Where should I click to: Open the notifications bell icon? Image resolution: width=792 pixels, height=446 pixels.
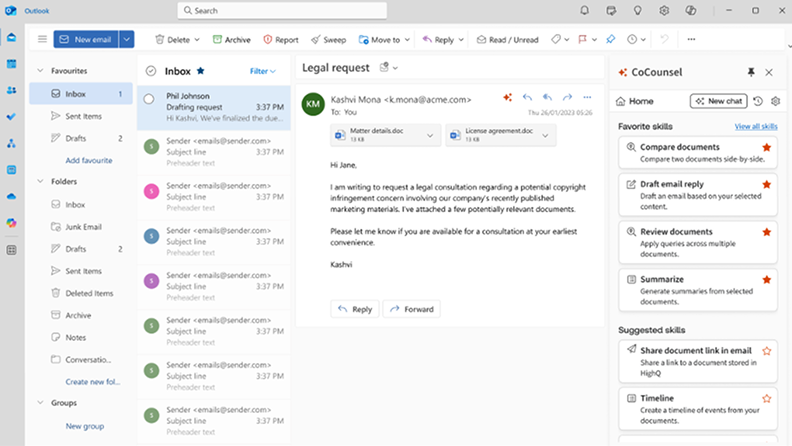click(585, 10)
